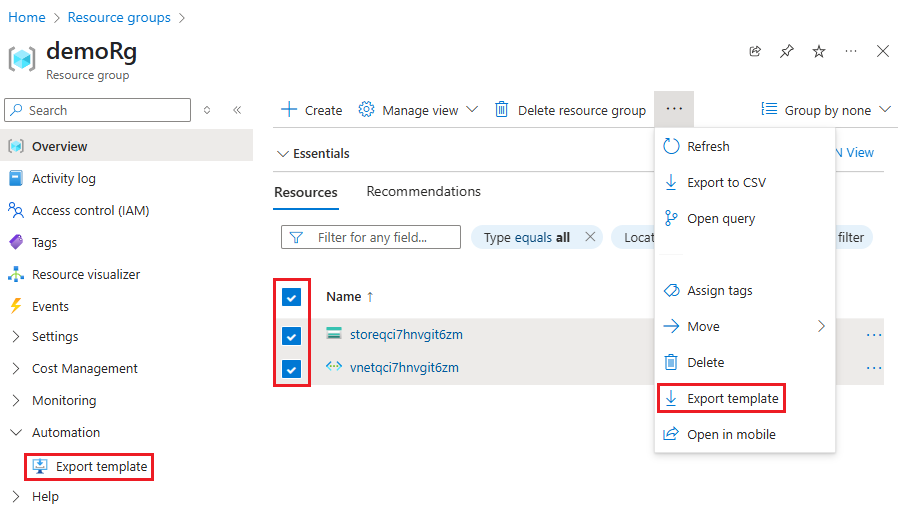Click the up-down sort icon beside sidebar search

click(x=207, y=110)
